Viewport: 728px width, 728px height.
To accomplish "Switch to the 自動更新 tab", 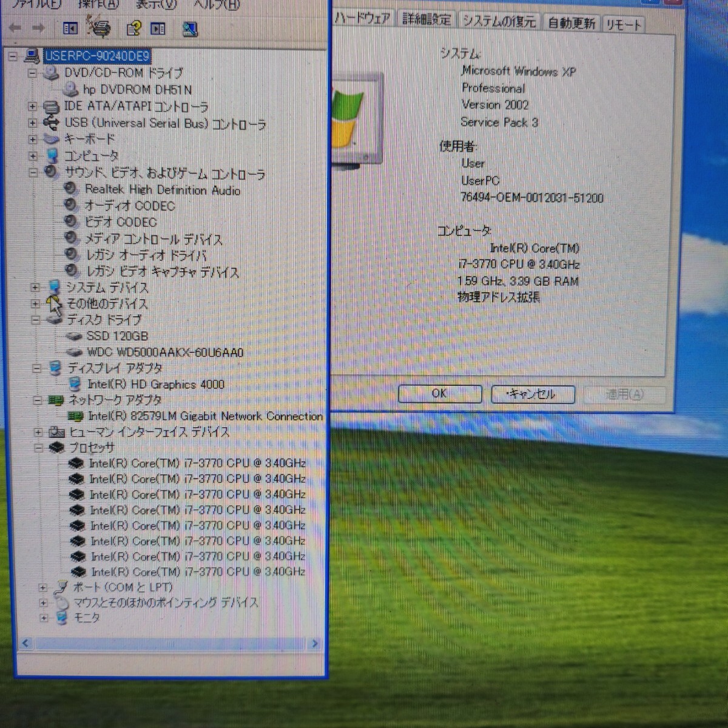I will 571,23.
